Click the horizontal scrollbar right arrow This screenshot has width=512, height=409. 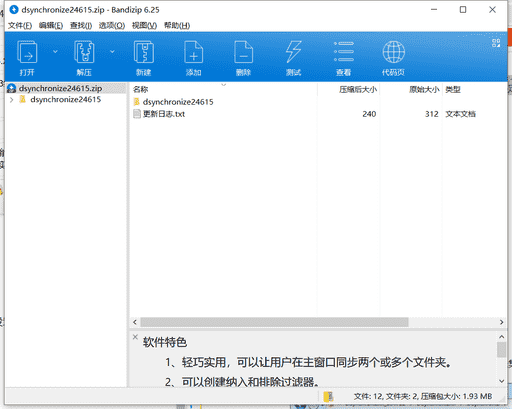[501, 322]
